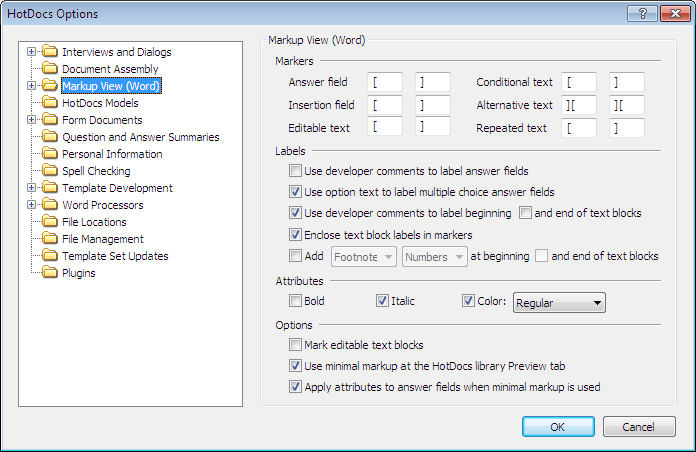Expand the Markup View (Word) tree node
This screenshot has width=696, height=452.
[31, 85]
